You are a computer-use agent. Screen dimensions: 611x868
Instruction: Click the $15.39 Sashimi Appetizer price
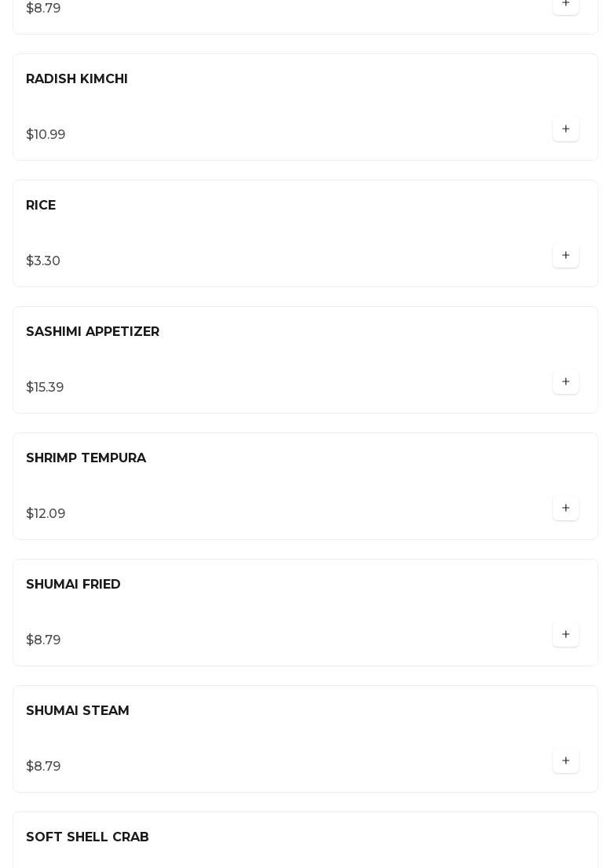click(x=45, y=388)
